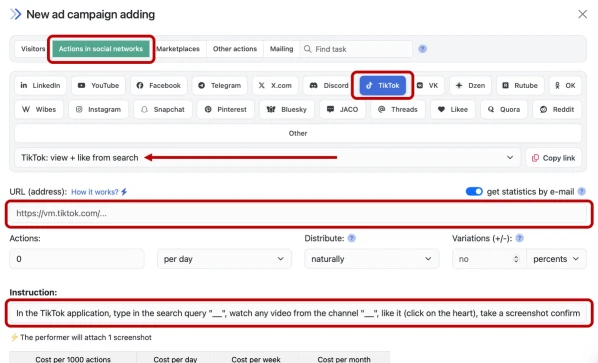Switch to the Visitors tab
Image resolution: width=598 pixels, height=363 pixels.
coord(33,49)
